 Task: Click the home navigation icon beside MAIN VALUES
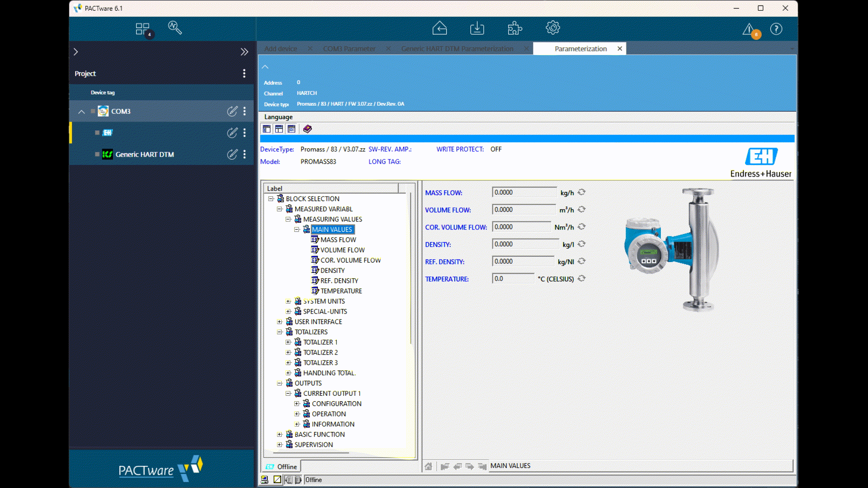429,466
